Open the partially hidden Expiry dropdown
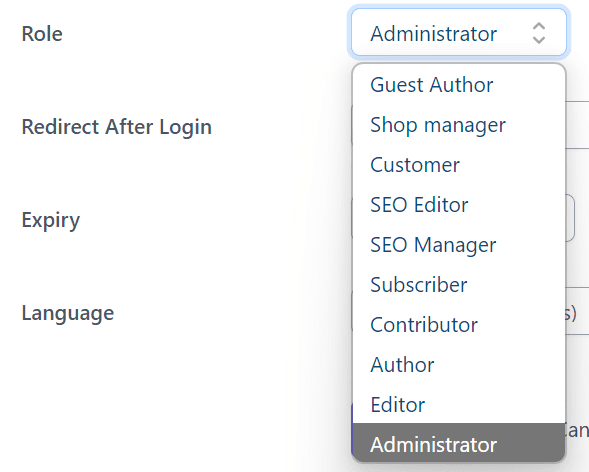This screenshot has width=589, height=472. coord(570,218)
